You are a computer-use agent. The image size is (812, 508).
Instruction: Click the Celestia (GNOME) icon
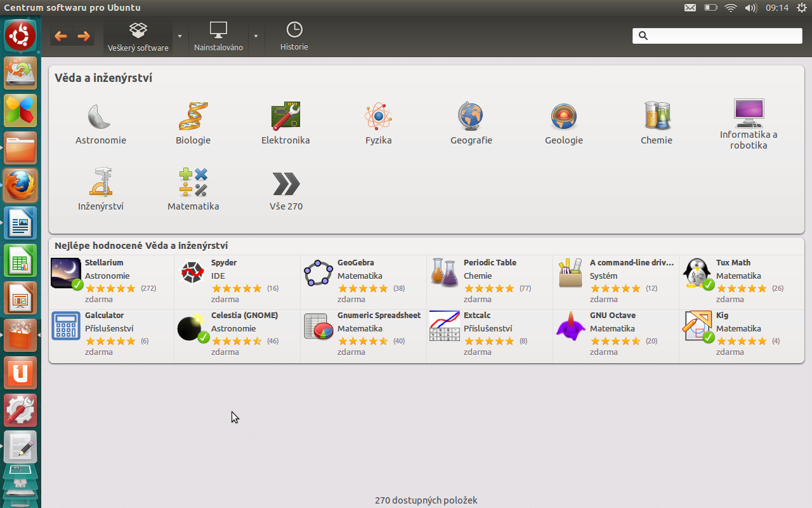(x=192, y=326)
